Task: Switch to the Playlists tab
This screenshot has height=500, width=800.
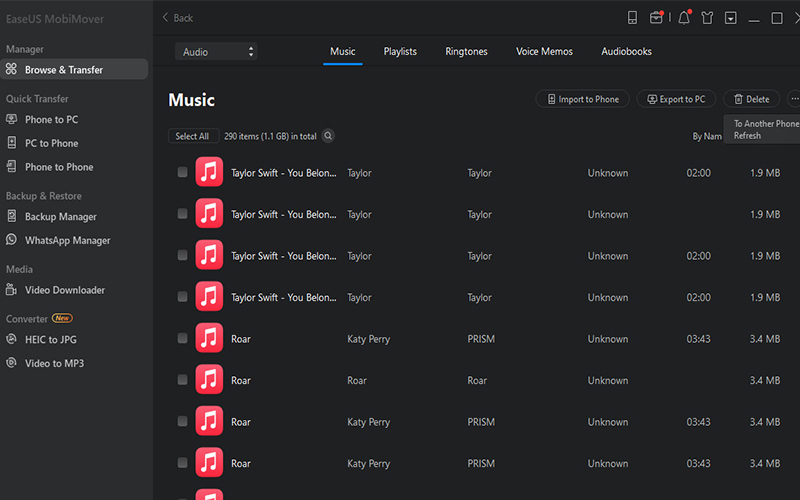Action: [400, 51]
